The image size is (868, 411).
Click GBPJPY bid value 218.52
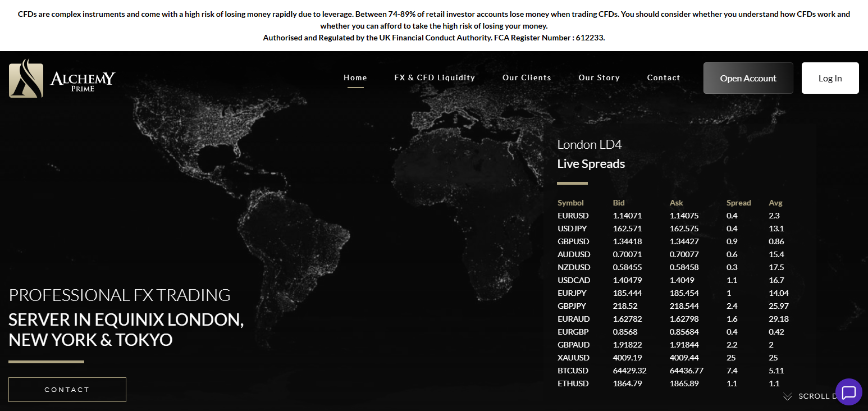(x=624, y=306)
